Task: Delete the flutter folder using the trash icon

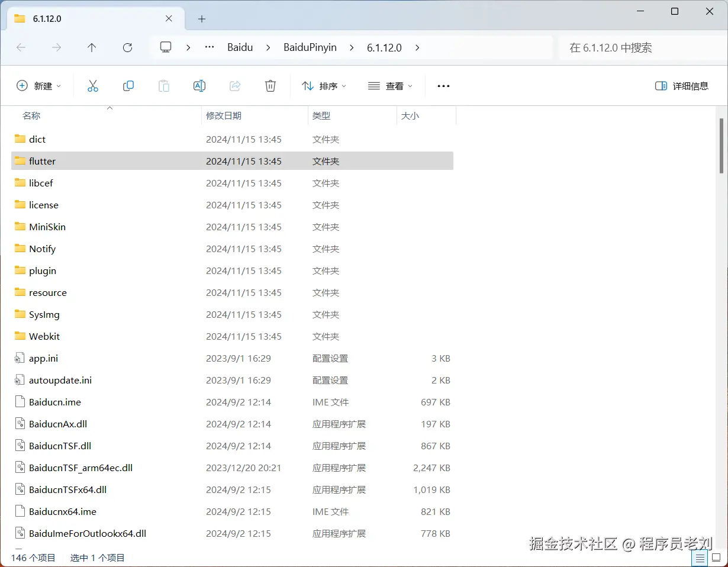Action: [270, 86]
